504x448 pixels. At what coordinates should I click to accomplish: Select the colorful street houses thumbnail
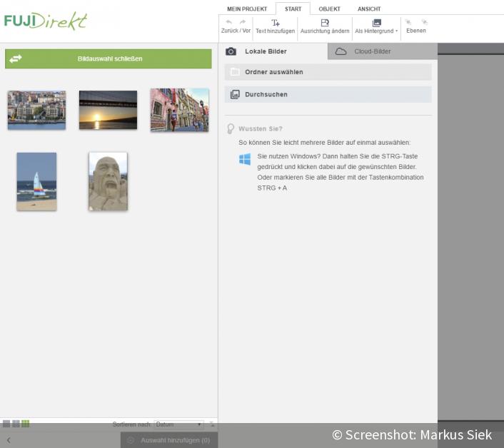[179, 110]
